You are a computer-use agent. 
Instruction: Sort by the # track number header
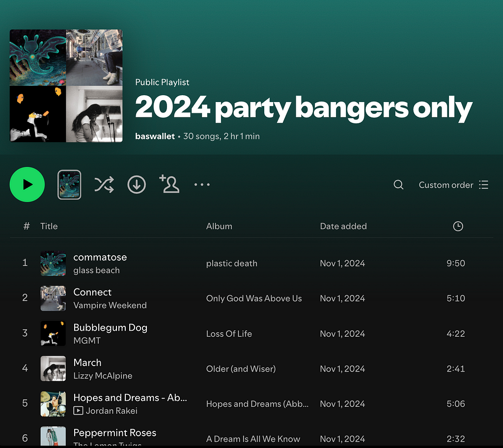(27, 226)
